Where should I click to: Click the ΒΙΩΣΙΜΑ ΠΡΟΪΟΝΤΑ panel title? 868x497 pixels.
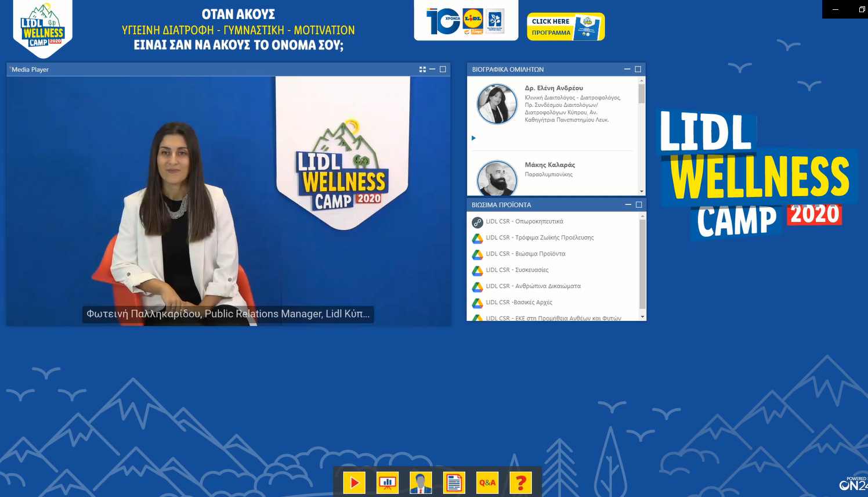[x=501, y=205]
